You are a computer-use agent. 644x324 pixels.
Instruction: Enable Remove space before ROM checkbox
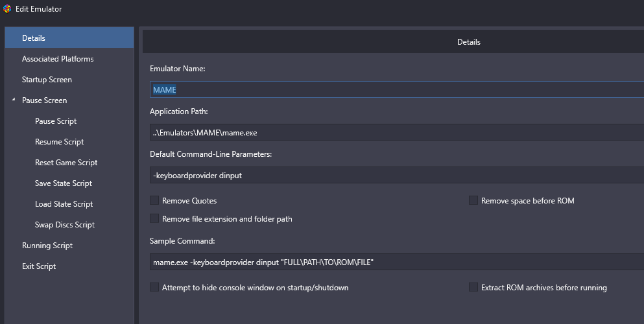coord(473,200)
